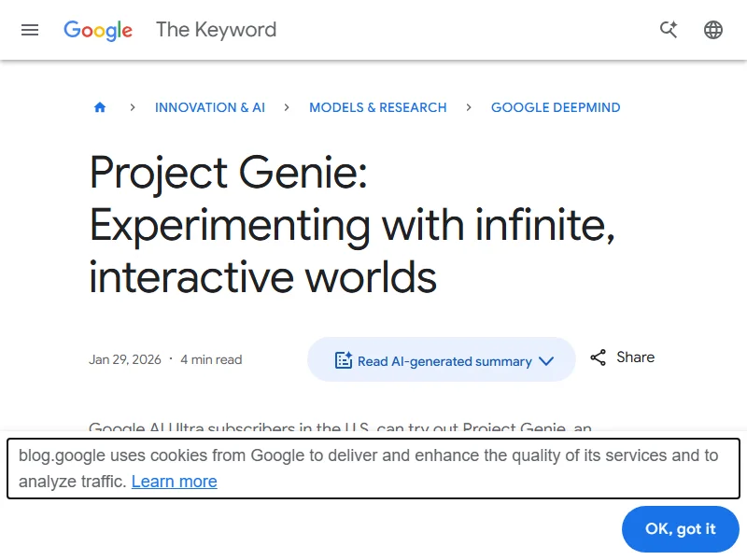This screenshot has height=560, width=747.
Task: Open the hamburger navigation menu
Action: point(30,30)
